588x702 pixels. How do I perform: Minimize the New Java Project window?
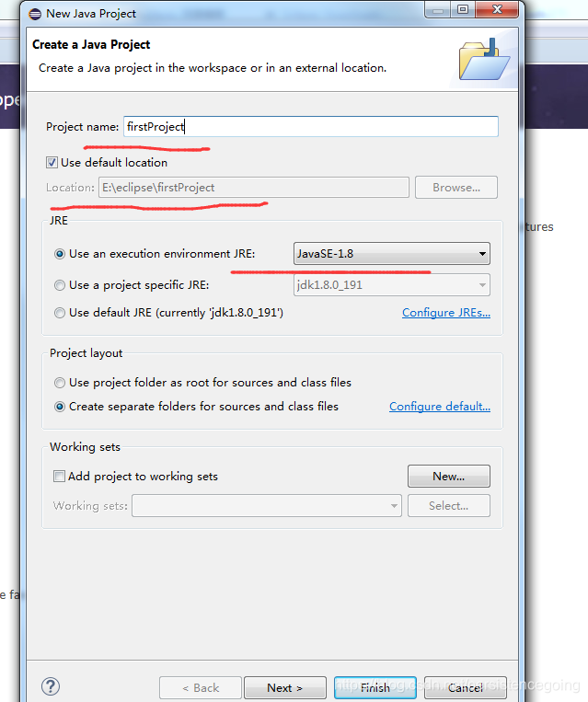tap(437, 10)
